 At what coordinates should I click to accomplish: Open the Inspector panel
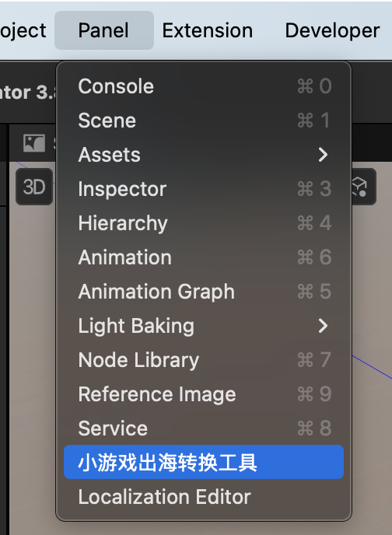click(x=204, y=189)
